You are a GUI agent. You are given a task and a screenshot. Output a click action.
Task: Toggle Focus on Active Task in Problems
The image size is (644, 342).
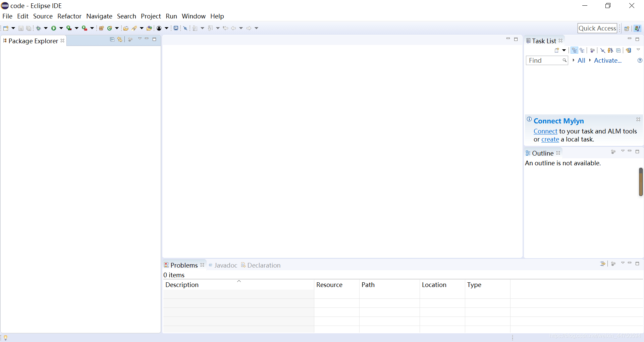(613, 264)
